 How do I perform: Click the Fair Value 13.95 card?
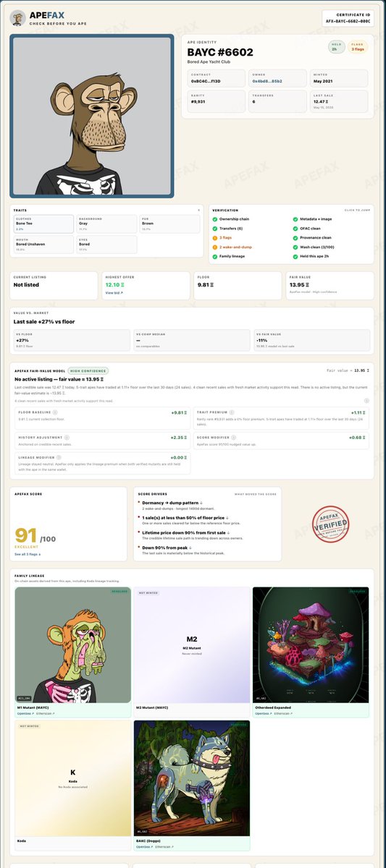pyautogui.click(x=330, y=285)
